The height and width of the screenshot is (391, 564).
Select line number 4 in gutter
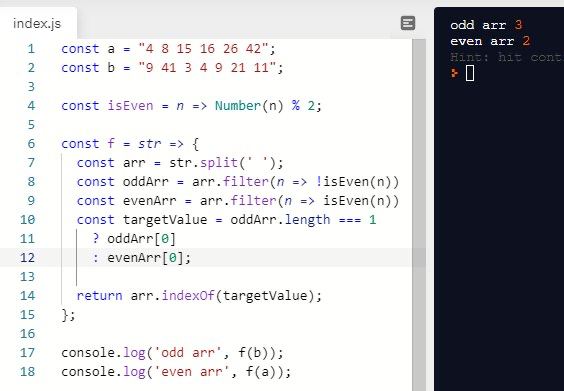pos(31,106)
